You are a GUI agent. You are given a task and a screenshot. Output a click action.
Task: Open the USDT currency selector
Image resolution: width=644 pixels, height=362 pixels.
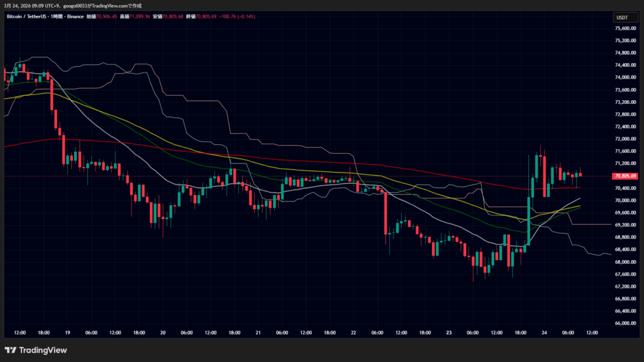point(621,18)
